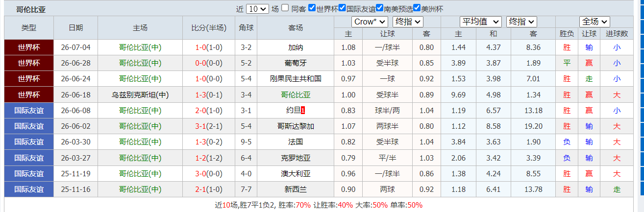Screen dimensions: 644x212
Task: Click handicap 受半球 in 葡萄牙 row
Action: [x=387, y=63]
